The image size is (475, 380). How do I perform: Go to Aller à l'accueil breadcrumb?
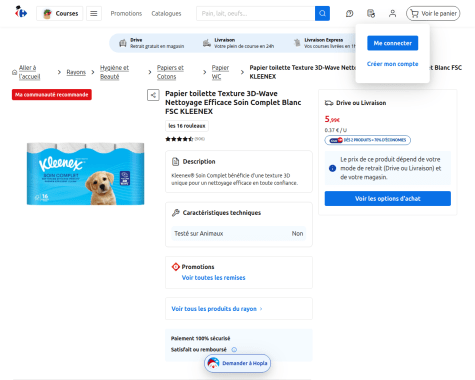pyautogui.click(x=29, y=72)
